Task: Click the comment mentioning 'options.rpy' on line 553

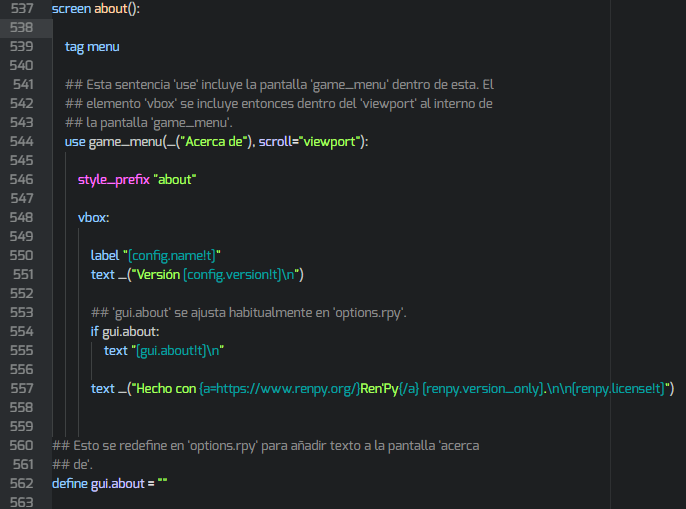Action: 248,313
